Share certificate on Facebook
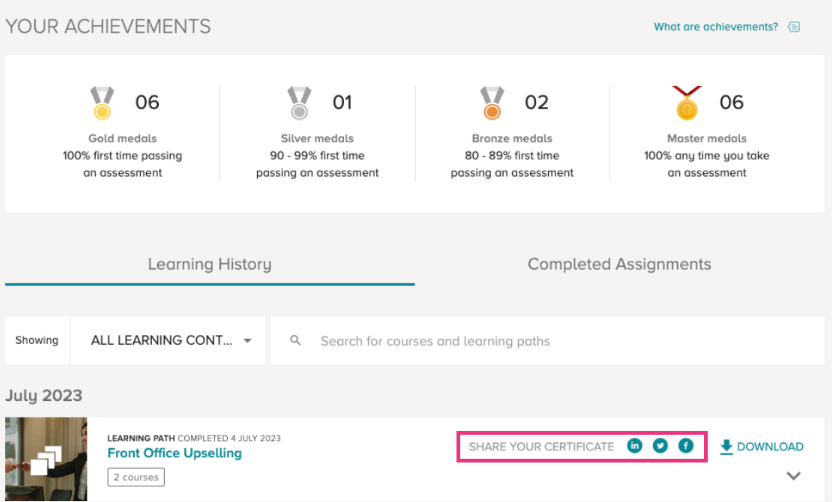 click(x=686, y=446)
